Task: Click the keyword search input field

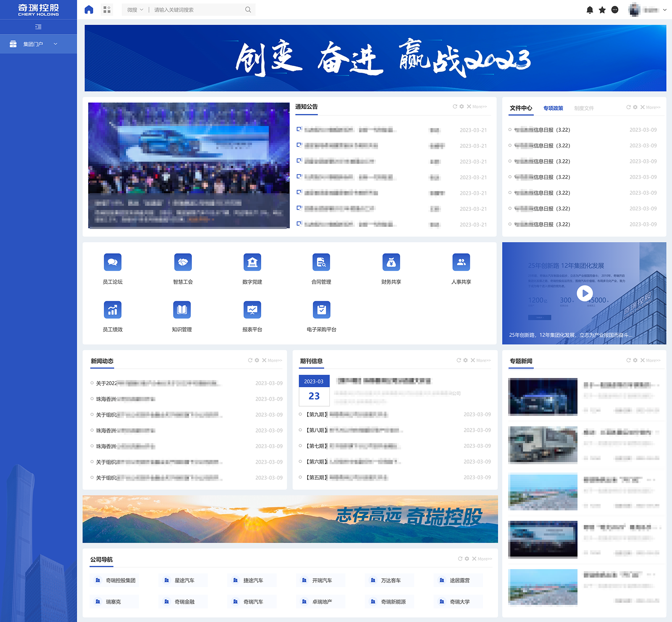Action: pyautogui.click(x=197, y=10)
